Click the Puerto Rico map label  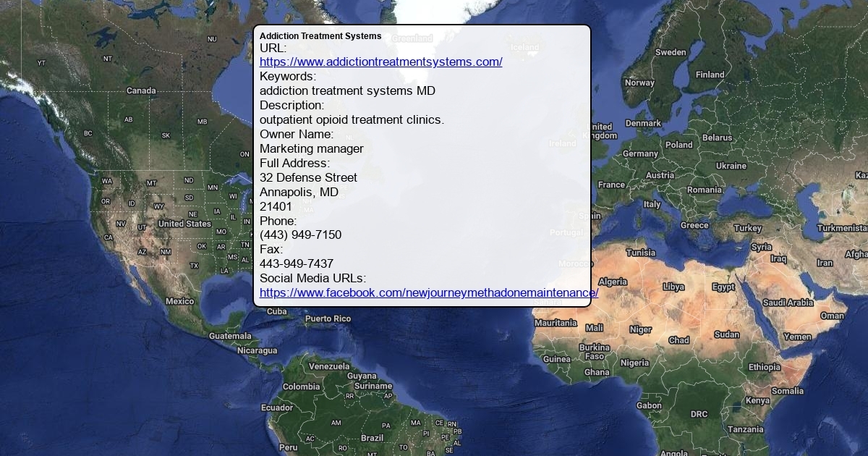(x=328, y=318)
